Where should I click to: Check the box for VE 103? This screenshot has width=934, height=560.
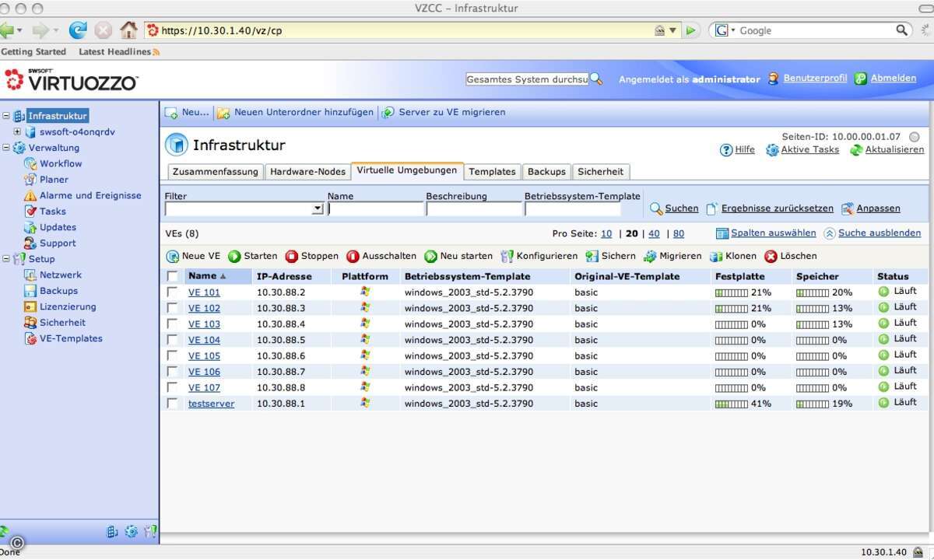tap(173, 324)
